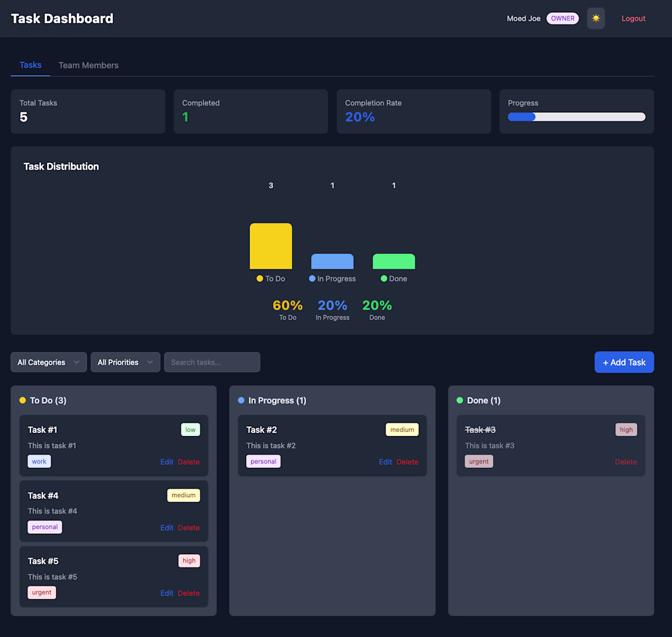Delete Task #2 in In Progress

pos(407,462)
